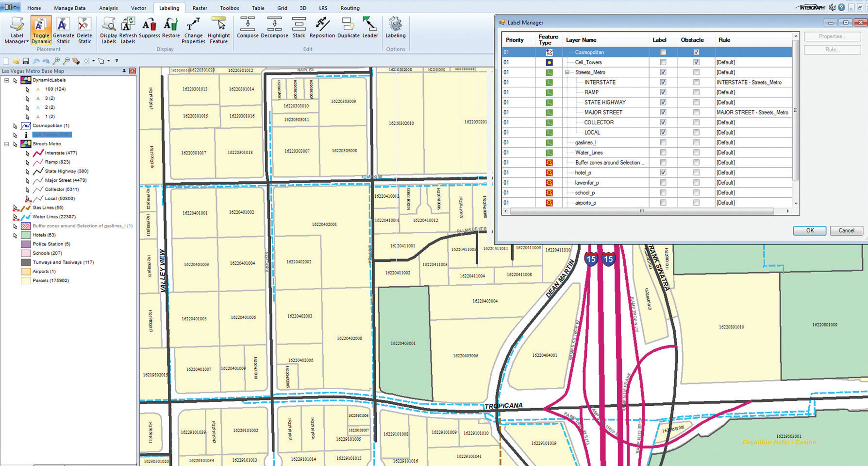
Task: Collapse Streets_Metro in Label Manager list
Action: (x=567, y=72)
